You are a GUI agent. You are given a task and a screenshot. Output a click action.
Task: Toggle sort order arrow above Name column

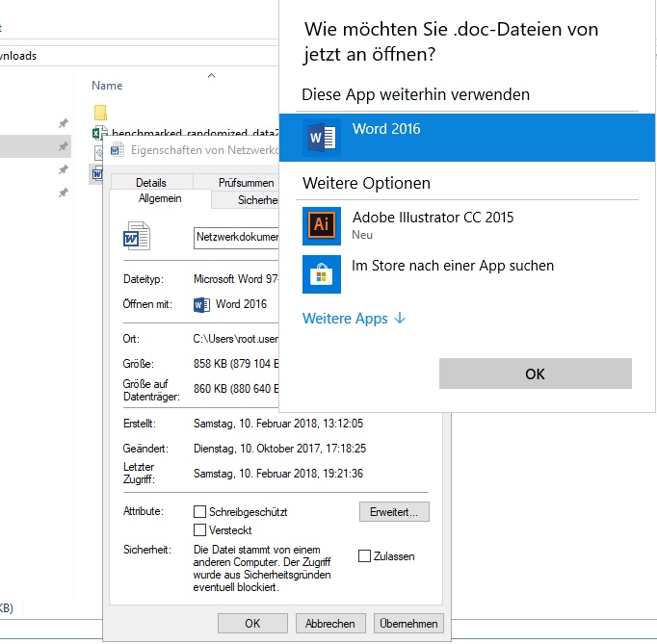[x=212, y=75]
